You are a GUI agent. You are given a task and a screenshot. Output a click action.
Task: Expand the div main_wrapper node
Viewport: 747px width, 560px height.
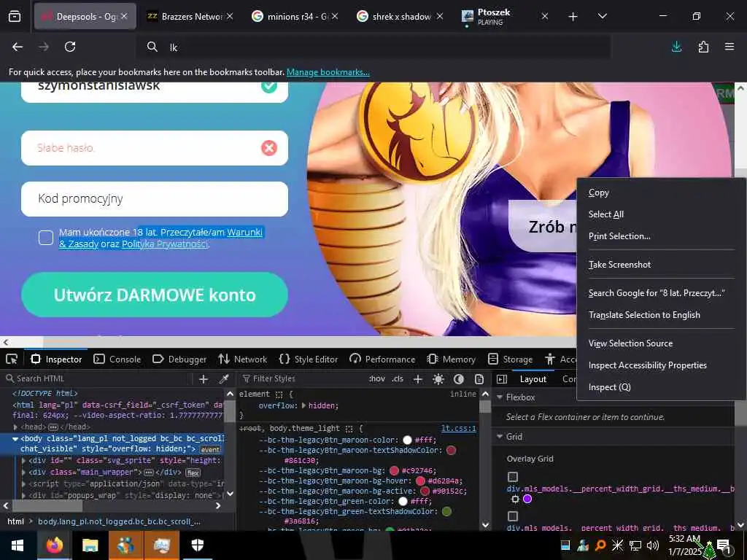24,472
